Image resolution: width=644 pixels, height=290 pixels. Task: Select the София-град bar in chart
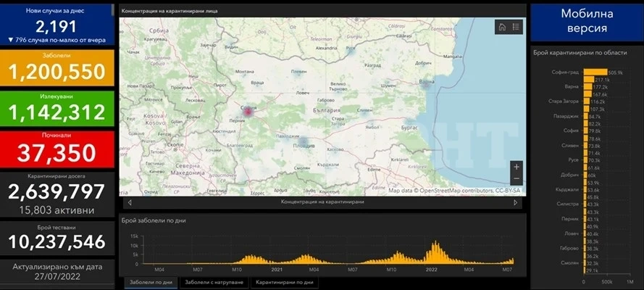coord(595,72)
